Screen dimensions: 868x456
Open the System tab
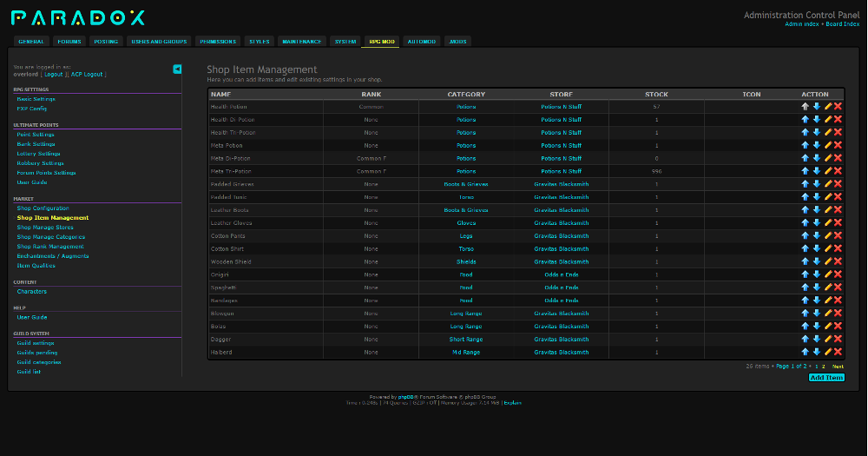pos(345,42)
